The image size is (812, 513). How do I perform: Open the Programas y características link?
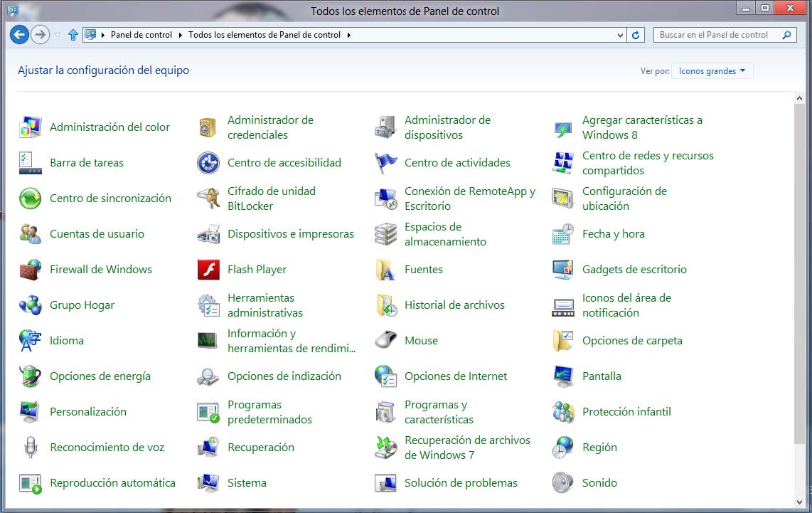[438, 412]
